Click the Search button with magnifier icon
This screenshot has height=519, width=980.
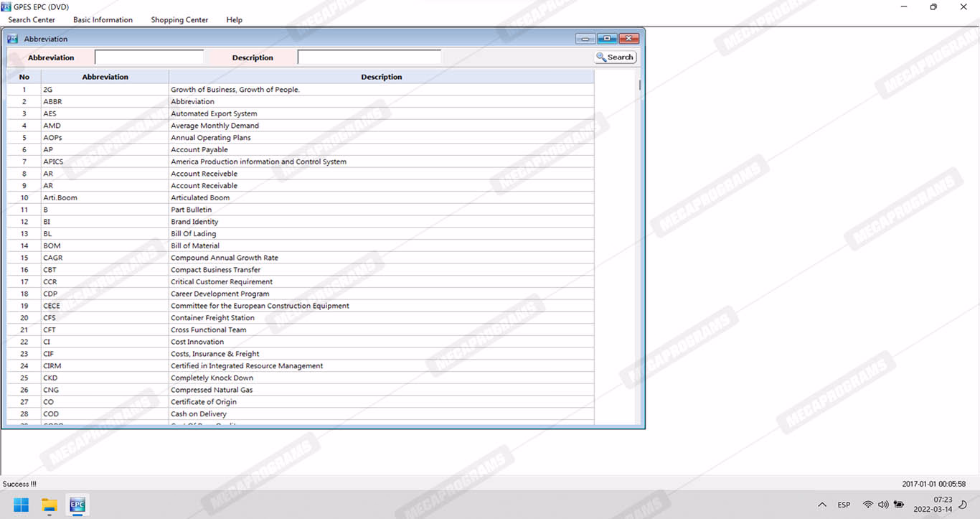pos(615,57)
